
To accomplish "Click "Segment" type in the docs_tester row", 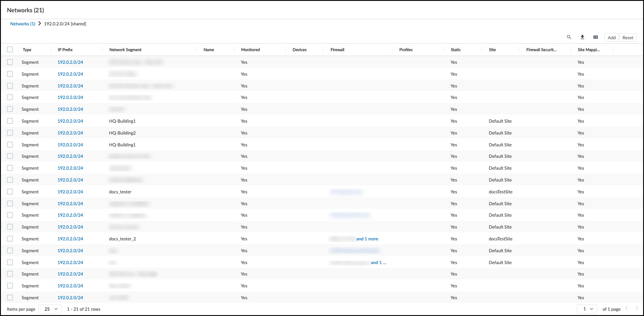I will point(30,192).
